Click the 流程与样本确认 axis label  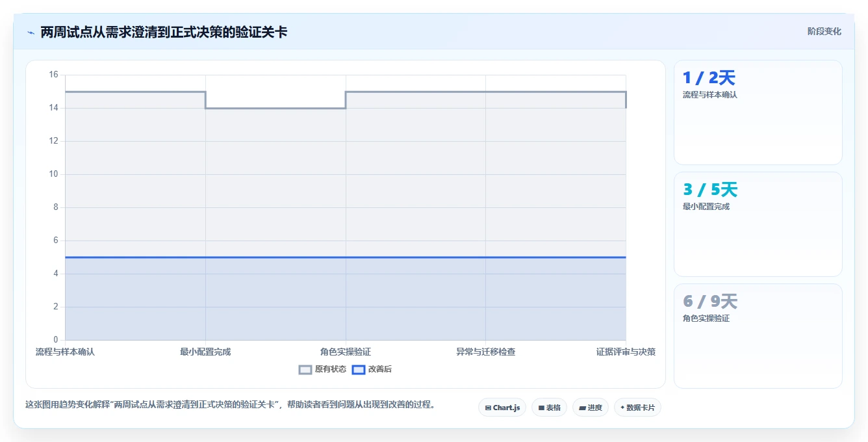65,352
